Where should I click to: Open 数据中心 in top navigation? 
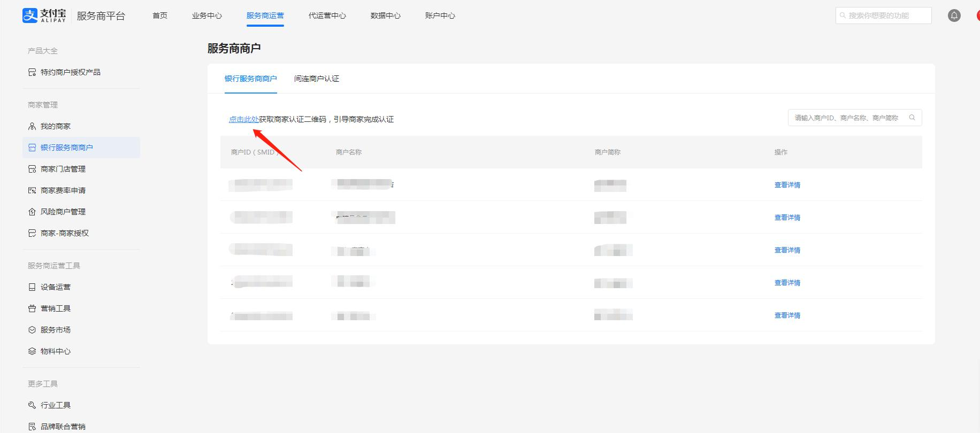tap(385, 16)
